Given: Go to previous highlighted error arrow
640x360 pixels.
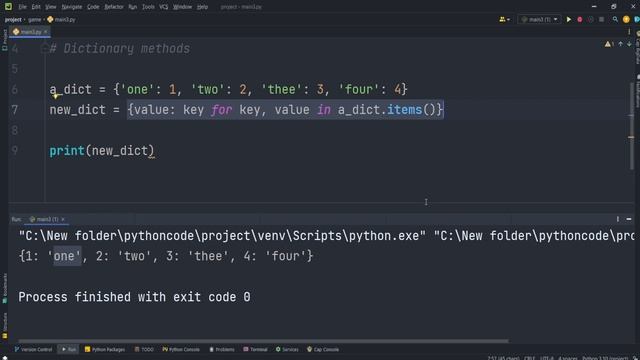Looking at the screenshot, I should click(x=620, y=44).
